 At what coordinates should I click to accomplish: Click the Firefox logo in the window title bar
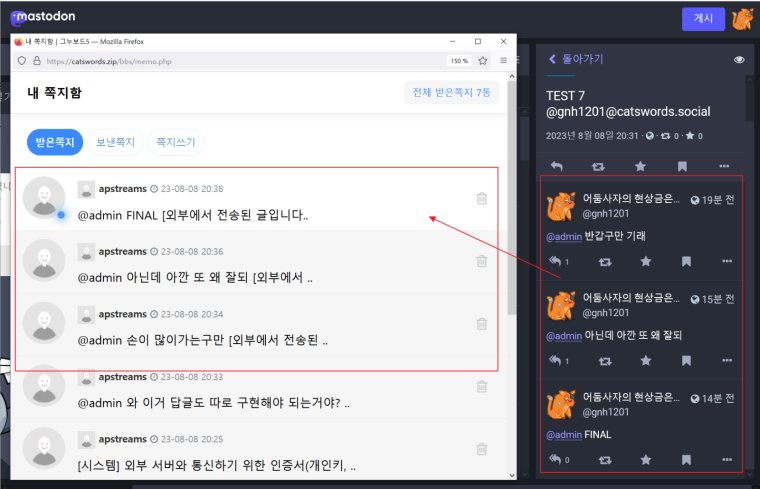tap(18, 41)
